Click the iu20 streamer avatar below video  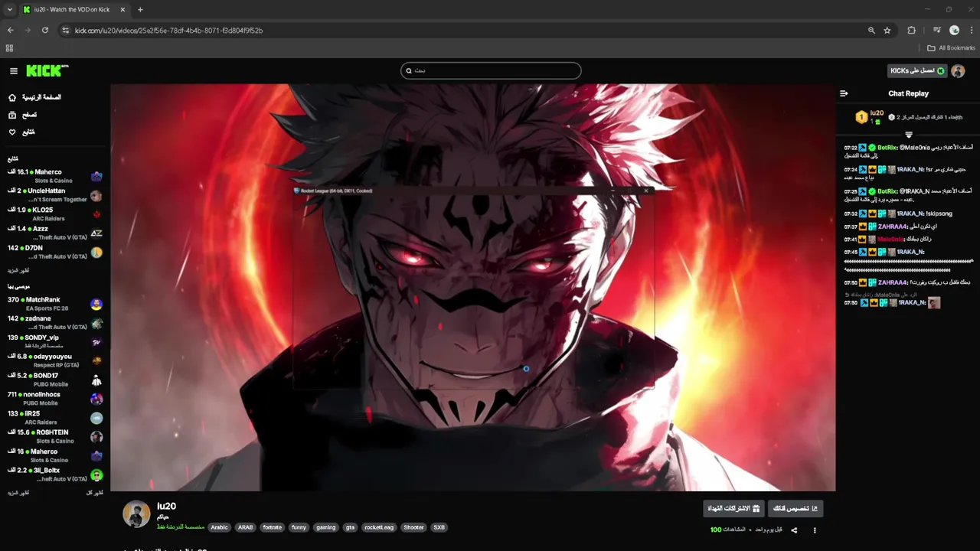pyautogui.click(x=136, y=514)
